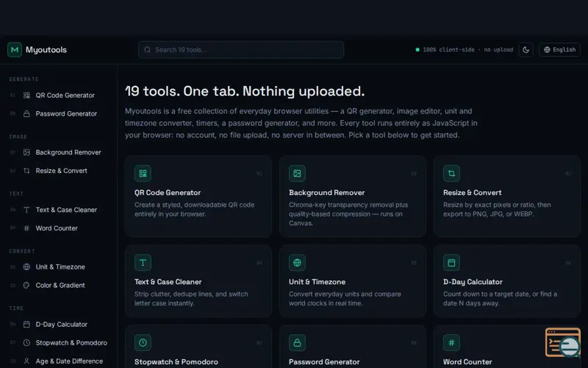Screen dimensions: 588x368
Task: Click the Stopwatch & Pomodoro card clock icon
Action: [143, 343]
